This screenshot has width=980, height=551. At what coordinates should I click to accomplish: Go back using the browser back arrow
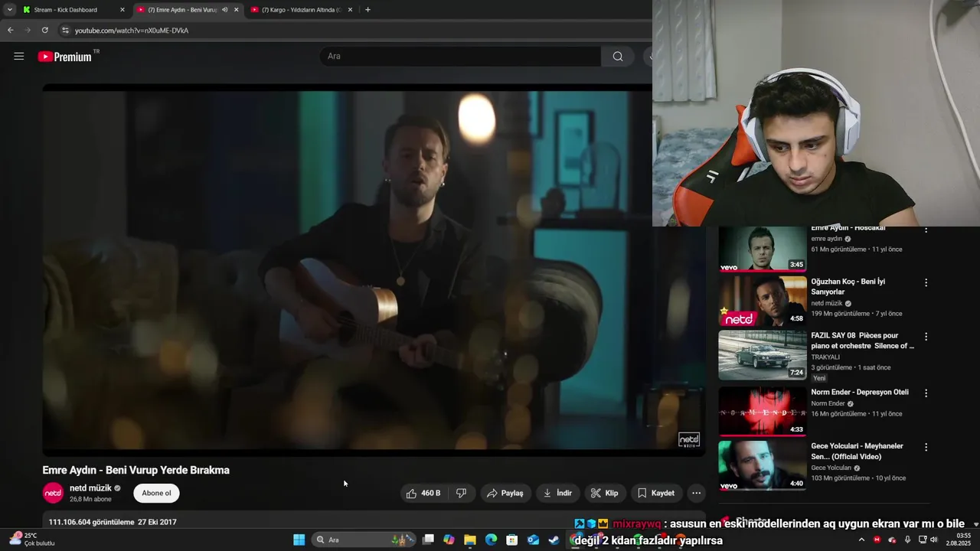pos(10,30)
